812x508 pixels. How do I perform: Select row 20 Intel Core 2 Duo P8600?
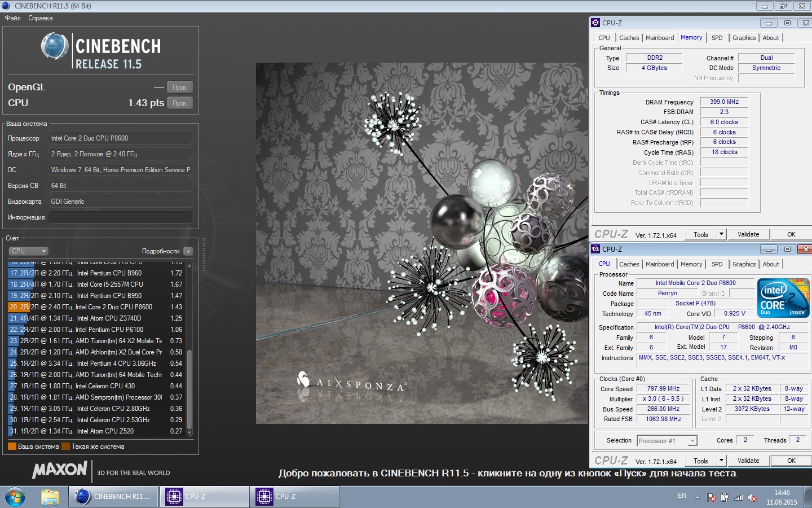point(96,307)
